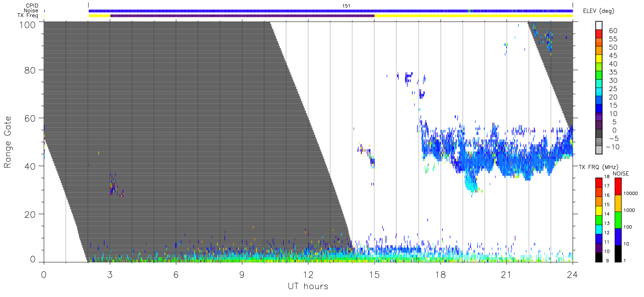Click the Noise label above the plot
This screenshot has height=297, width=644.
point(31,10)
